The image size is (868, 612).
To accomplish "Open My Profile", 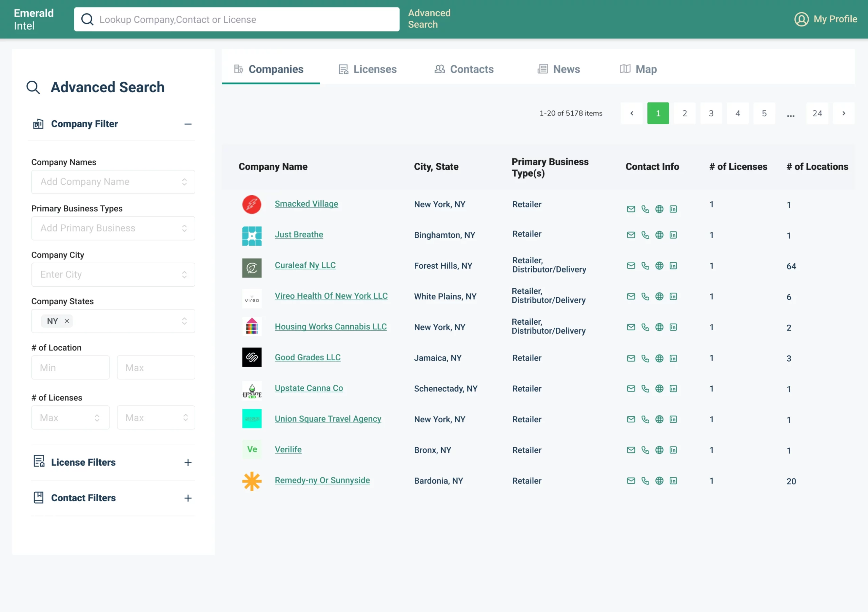I will tap(826, 19).
